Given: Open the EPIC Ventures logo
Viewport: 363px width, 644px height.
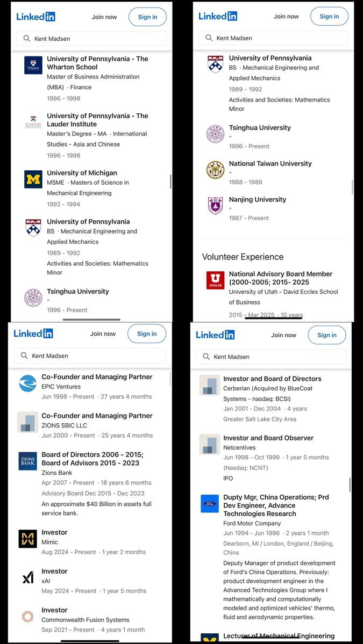Looking at the screenshot, I should coord(27,383).
